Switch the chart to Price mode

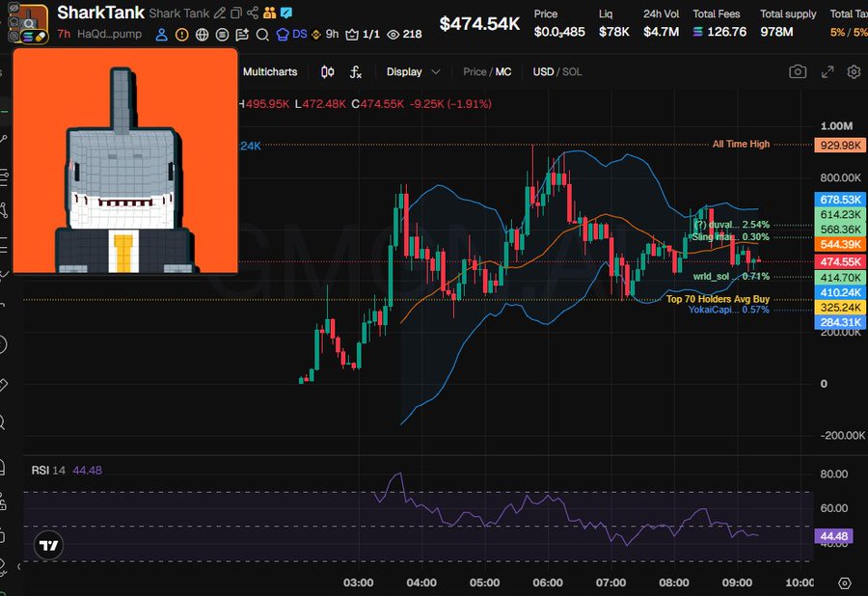(475, 72)
